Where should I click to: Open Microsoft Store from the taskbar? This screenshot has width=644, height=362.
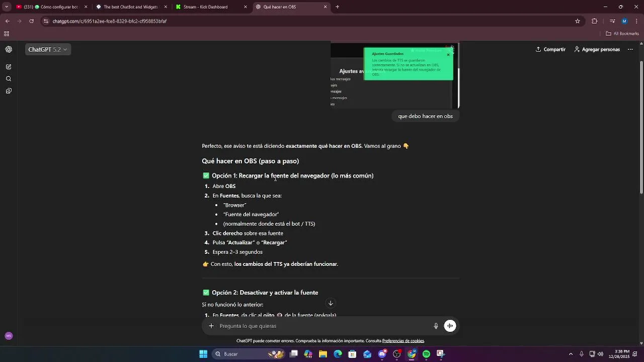(x=352, y=354)
